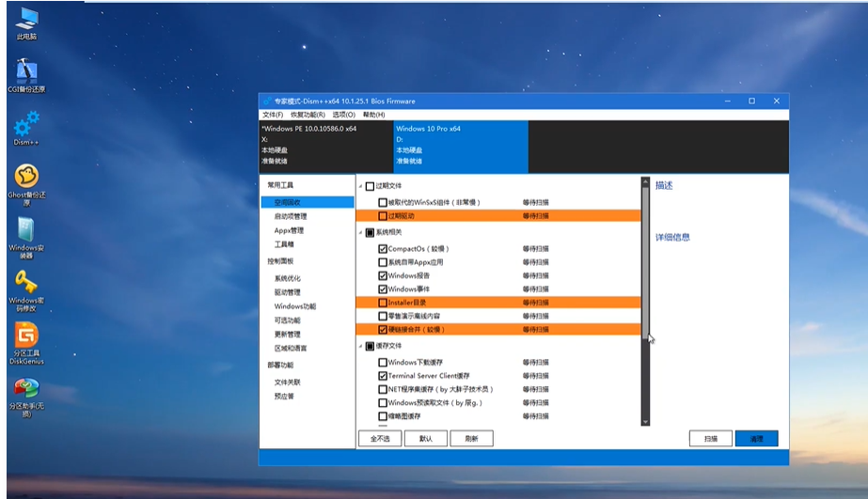
Task: Open the 帮助(H) menu
Action: pos(373,115)
